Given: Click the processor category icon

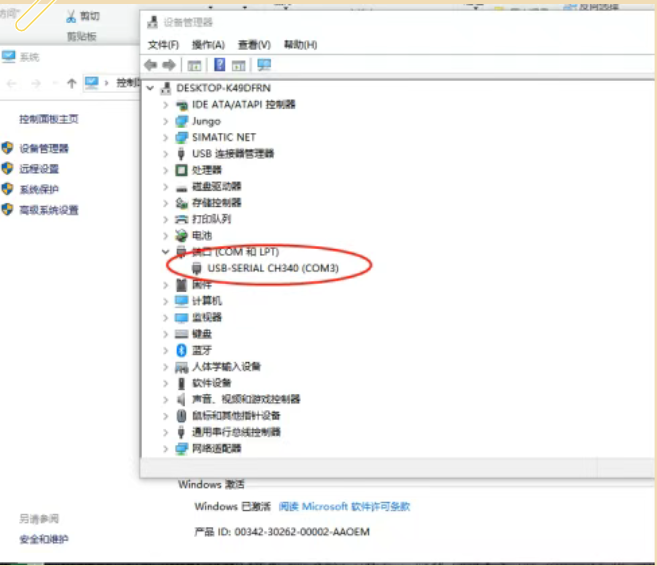Looking at the screenshot, I should tap(181, 170).
